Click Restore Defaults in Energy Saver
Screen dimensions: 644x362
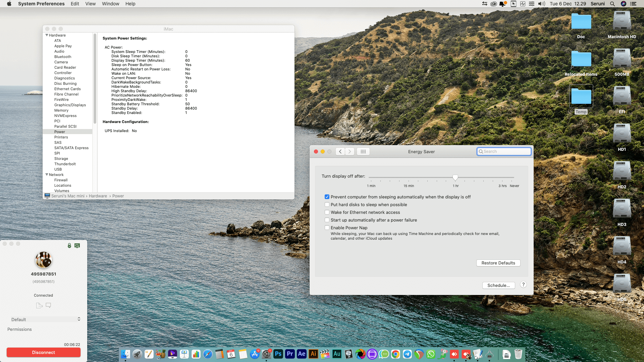[498, 263]
